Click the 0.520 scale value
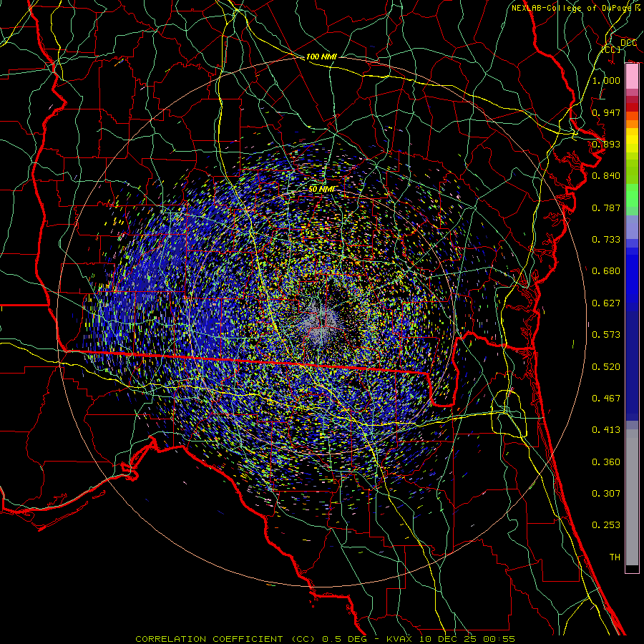 click(x=606, y=367)
